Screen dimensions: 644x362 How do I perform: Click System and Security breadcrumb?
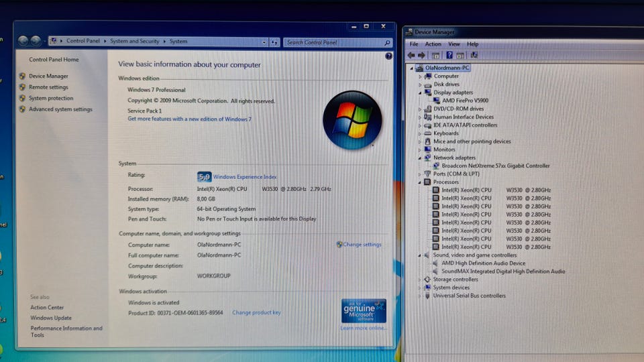coord(134,41)
